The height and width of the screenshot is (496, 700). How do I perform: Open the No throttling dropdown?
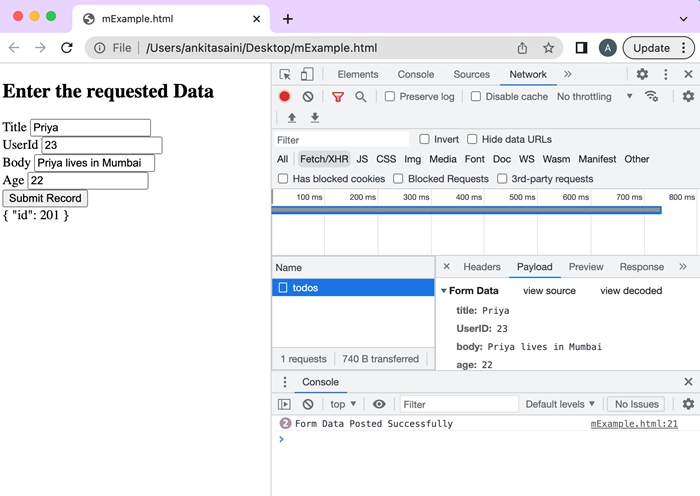coord(594,97)
